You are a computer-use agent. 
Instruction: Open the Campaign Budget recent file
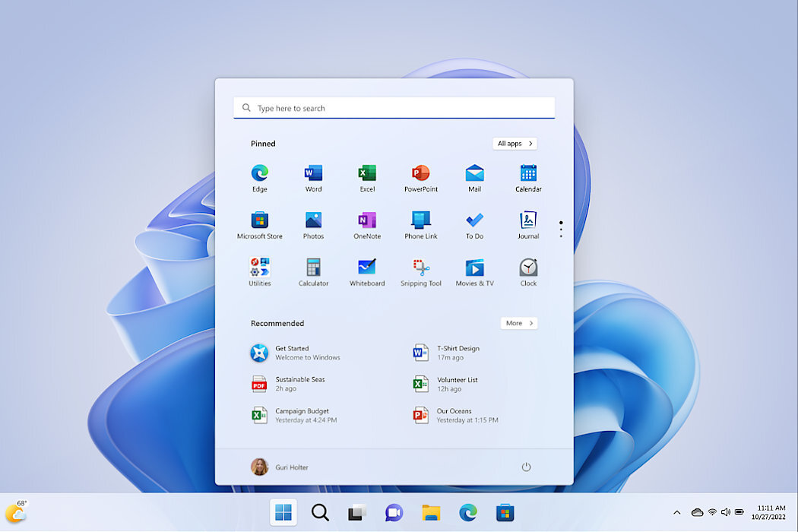coord(302,415)
